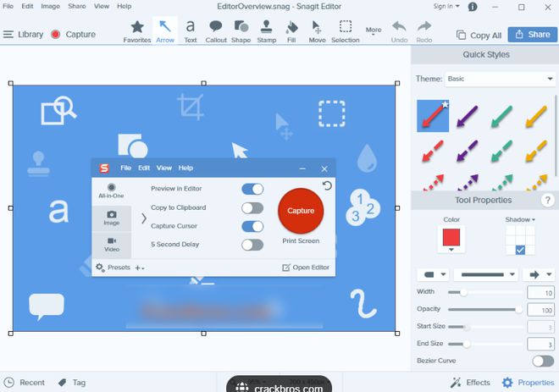This screenshot has height=392, width=559.
Task: Toggle Preview in Editor switch
Action: tap(252, 189)
